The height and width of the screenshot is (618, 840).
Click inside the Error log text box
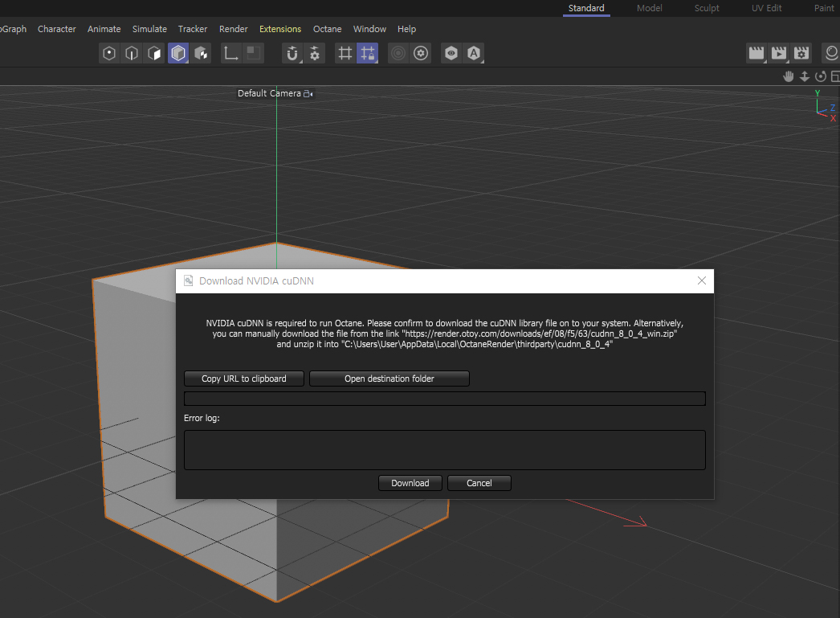click(445, 450)
